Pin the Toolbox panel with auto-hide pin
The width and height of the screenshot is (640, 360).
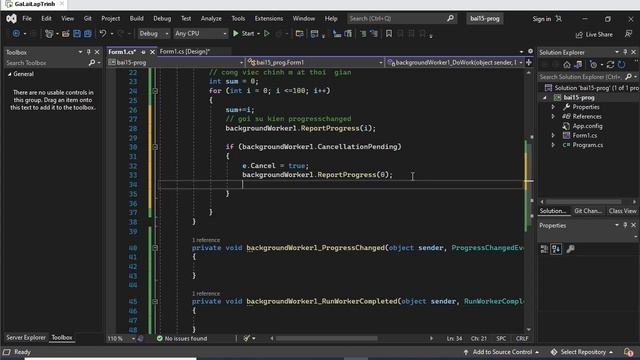coord(89,52)
